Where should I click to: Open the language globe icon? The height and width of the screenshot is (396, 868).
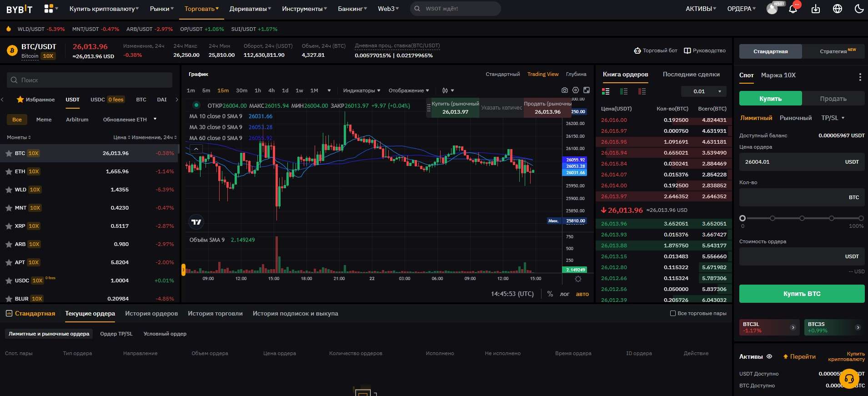(838, 9)
